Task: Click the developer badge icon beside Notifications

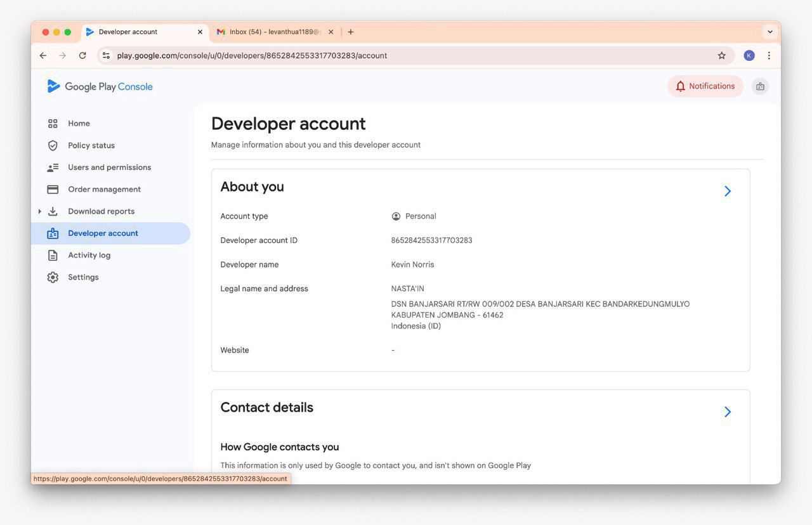Action: pos(760,86)
